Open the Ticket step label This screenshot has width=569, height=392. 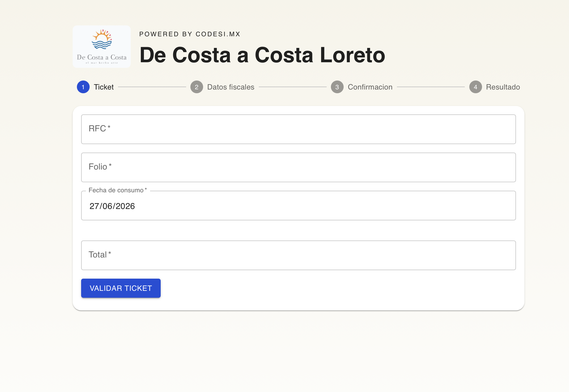[104, 87]
